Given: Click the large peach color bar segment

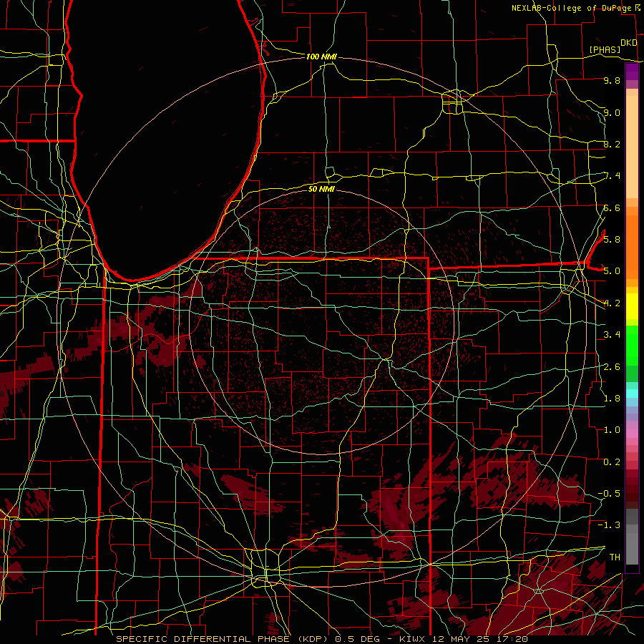Looking at the screenshot, I should coord(632,148).
